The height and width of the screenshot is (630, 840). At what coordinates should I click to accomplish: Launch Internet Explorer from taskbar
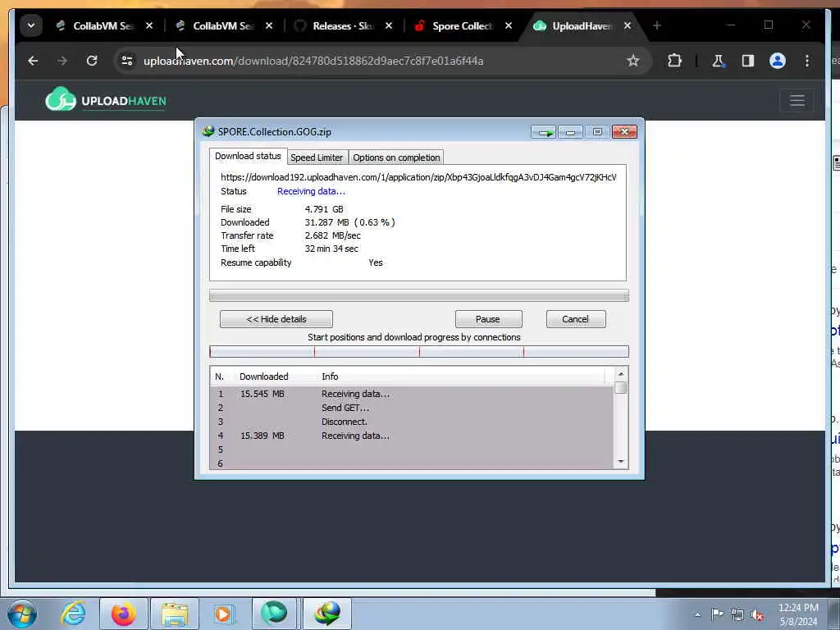click(x=73, y=614)
